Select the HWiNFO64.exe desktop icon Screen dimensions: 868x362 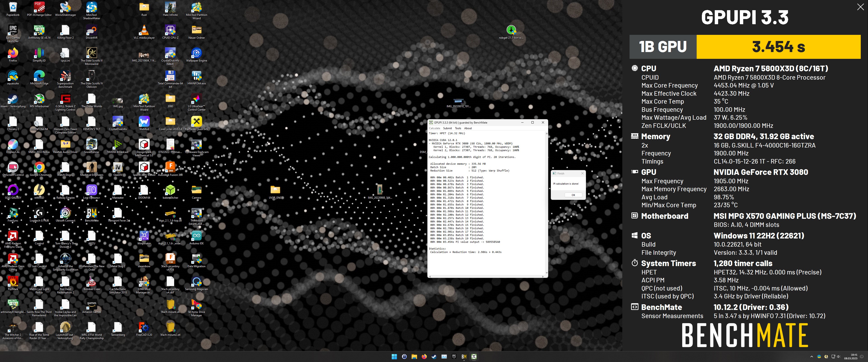[x=196, y=78]
